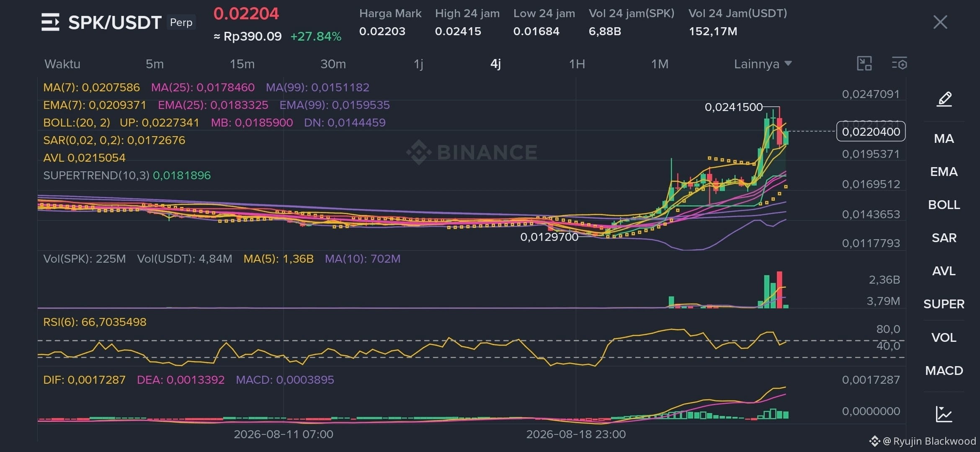Tap the DIF: 0,0017287 MACD legend
Screen dimensions: 980x452
point(84,380)
